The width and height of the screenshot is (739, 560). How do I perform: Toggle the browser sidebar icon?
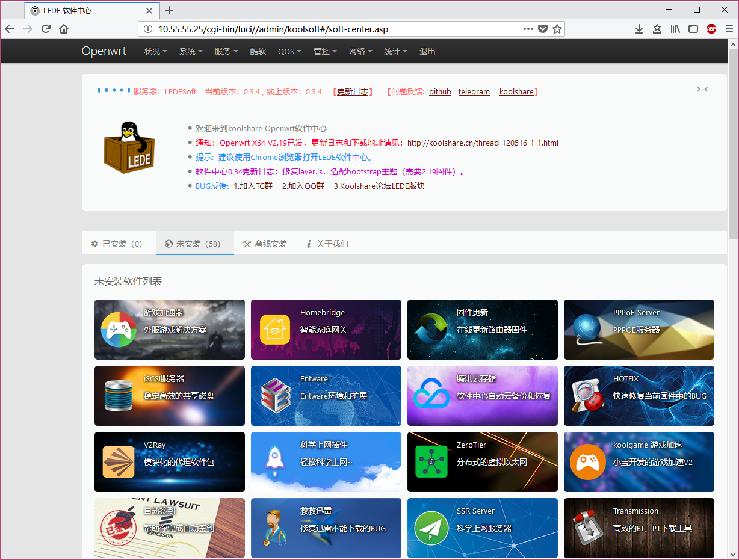pyautogui.click(x=693, y=29)
